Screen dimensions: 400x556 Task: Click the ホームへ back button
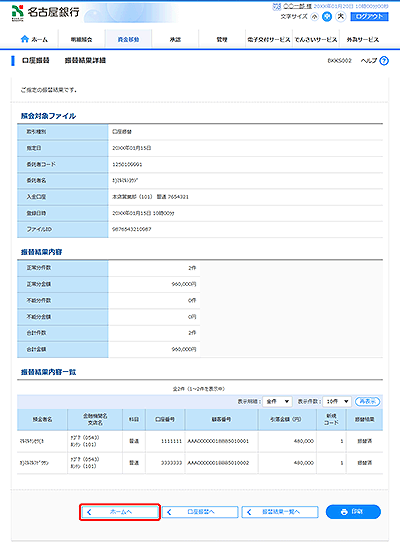tap(120, 512)
